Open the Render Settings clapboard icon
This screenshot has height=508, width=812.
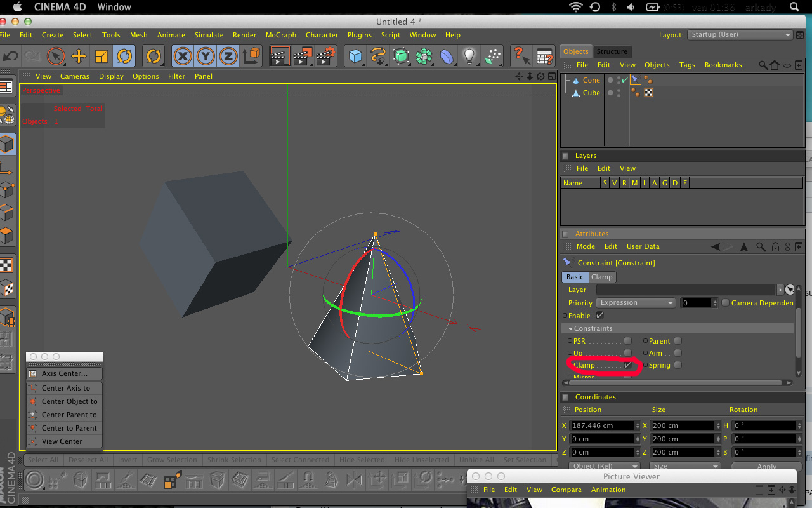coord(325,56)
